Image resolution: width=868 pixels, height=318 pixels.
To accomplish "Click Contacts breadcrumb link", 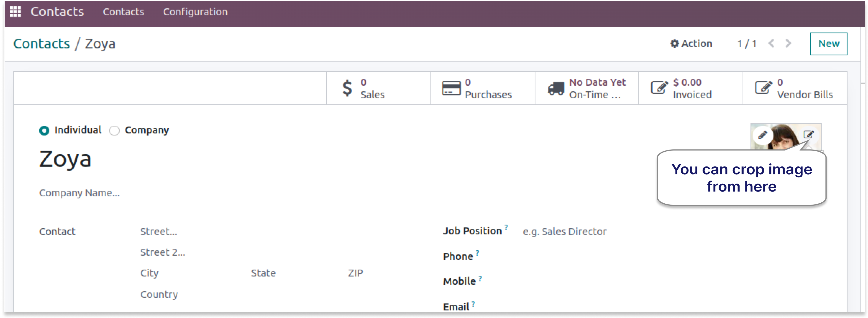I will (x=41, y=43).
